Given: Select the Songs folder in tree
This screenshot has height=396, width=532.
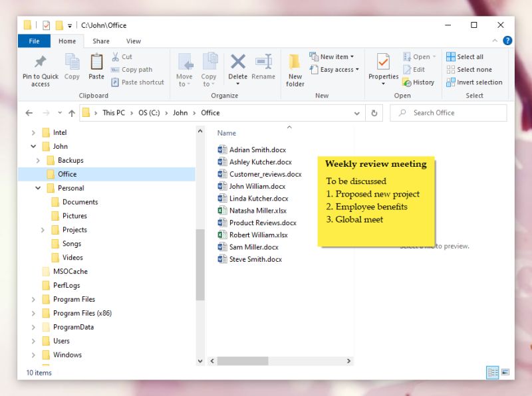Looking at the screenshot, I should pos(66,244).
